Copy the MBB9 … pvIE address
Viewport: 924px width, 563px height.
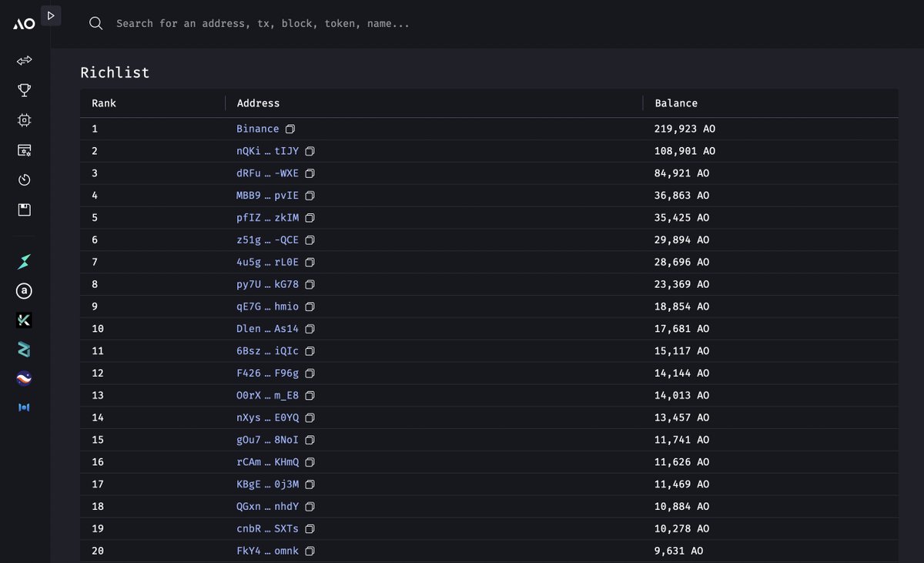pyautogui.click(x=310, y=196)
